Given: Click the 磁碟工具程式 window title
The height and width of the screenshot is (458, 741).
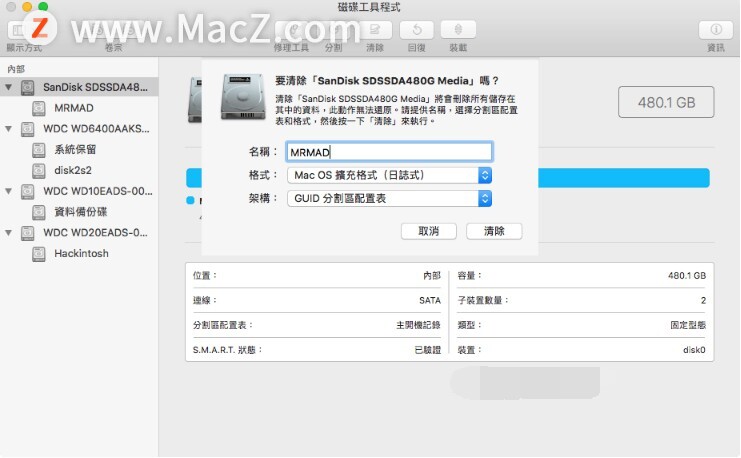Looking at the screenshot, I should point(369,7).
